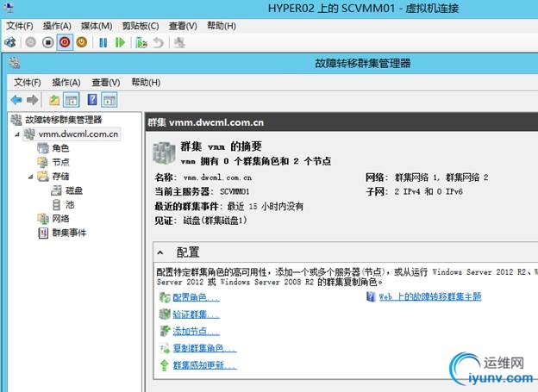This screenshot has height=392, width=538.
Task: Click the Revert undo arrow icon
Action: 158,43
